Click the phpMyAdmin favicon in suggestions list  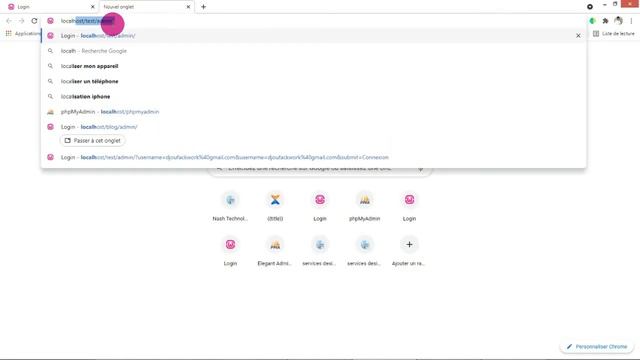50,112
